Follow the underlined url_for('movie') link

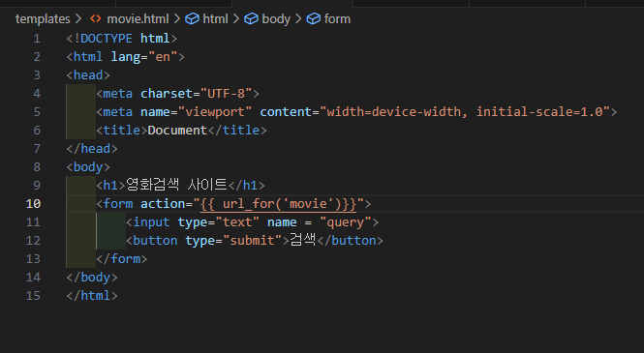pyautogui.click(x=279, y=204)
